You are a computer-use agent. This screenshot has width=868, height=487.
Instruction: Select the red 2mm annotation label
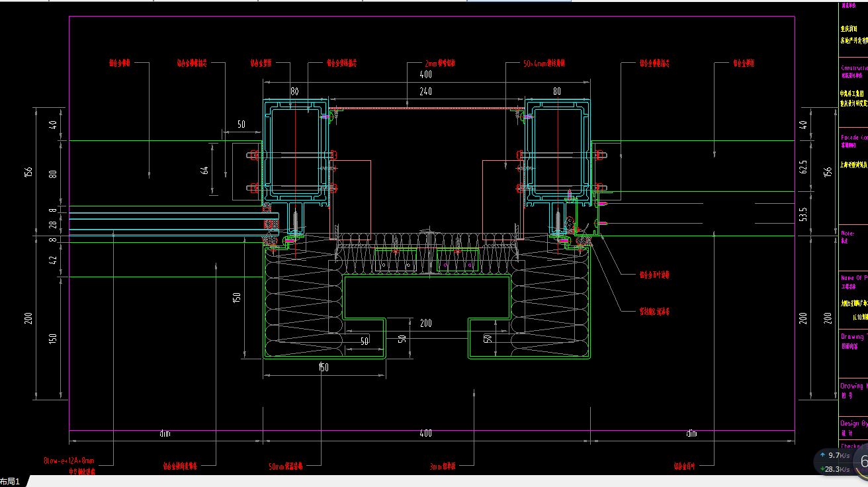pos(441,64)
